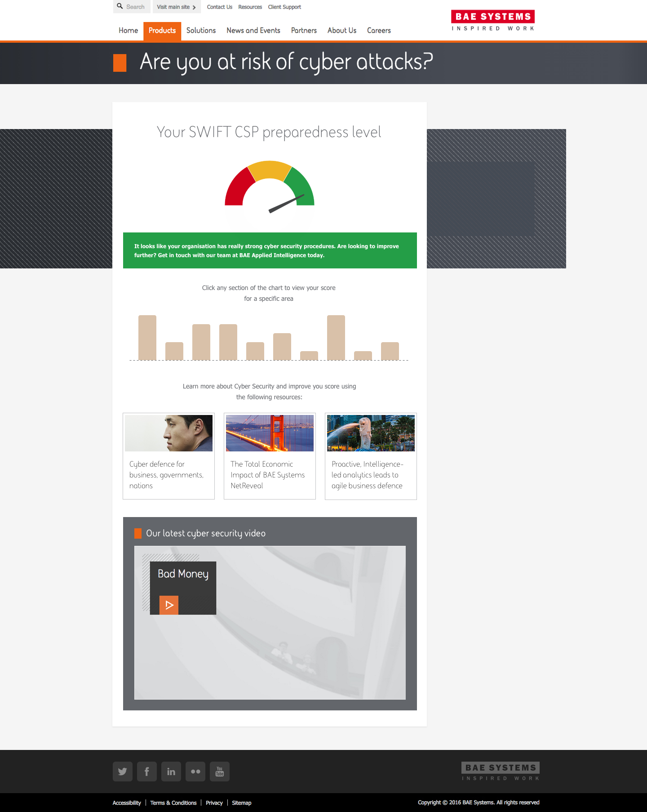Go to Home menu item

coord(129,31)
